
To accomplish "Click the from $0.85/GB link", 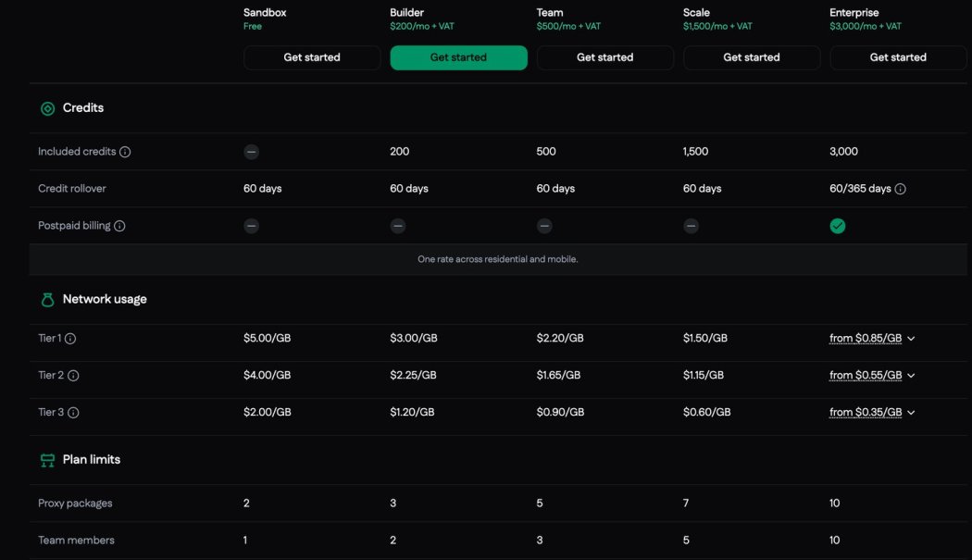I will click(866, 338).
